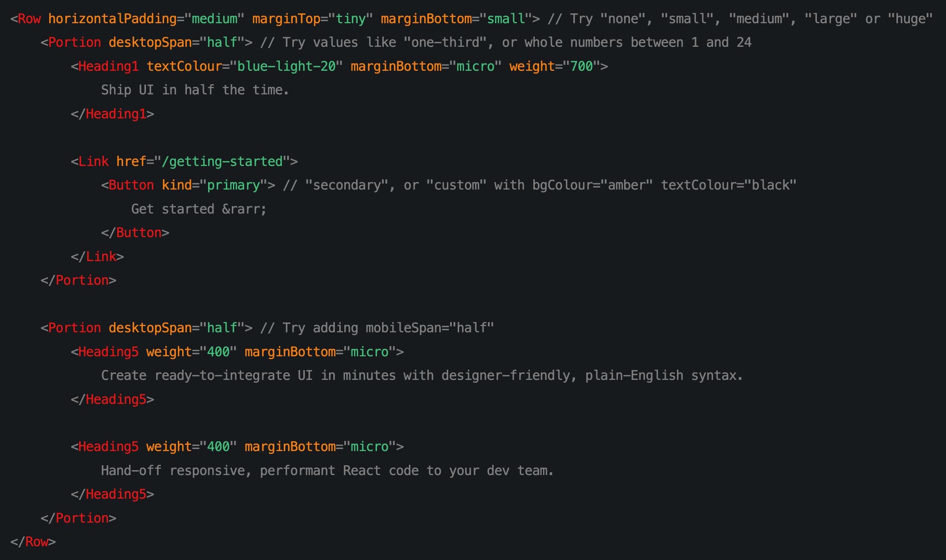Click the Button kind value "primary"
The image size is (946, 560).
click(x=233, y=185)
